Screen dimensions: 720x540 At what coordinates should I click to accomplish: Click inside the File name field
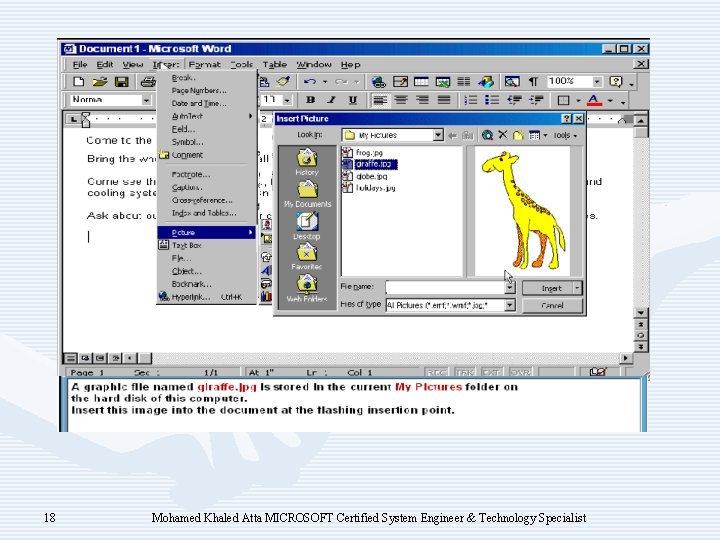(x=445, y=287)
